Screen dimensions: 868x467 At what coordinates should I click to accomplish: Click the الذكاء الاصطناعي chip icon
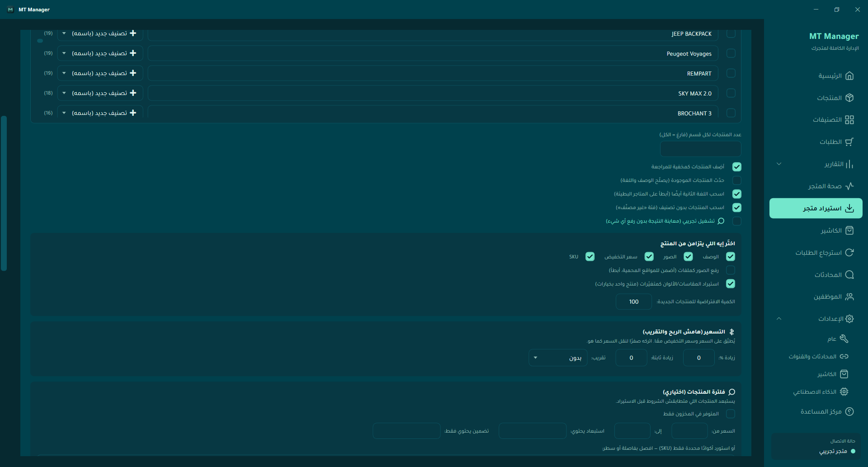(x=844, y=391)
